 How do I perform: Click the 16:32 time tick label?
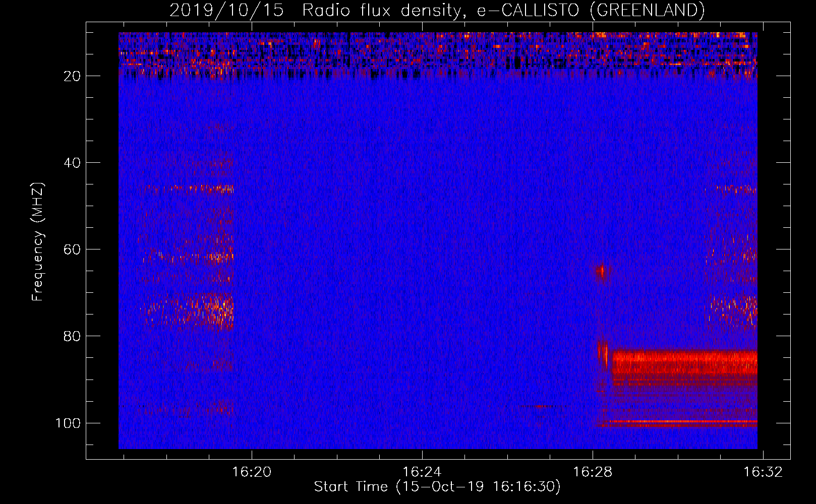pos(763,472)
